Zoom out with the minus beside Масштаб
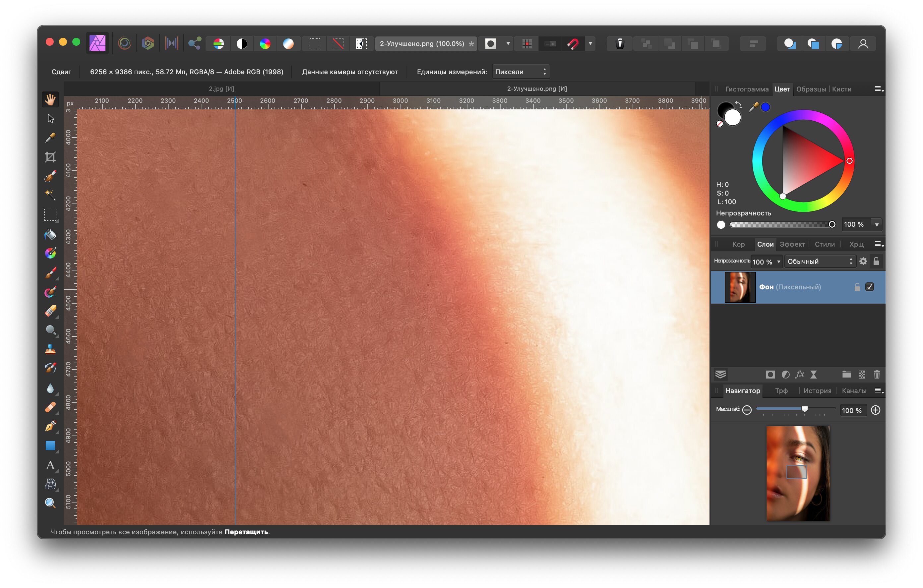Image resolution: width=923 pixels, height=588 pixels. click(747, 410)
